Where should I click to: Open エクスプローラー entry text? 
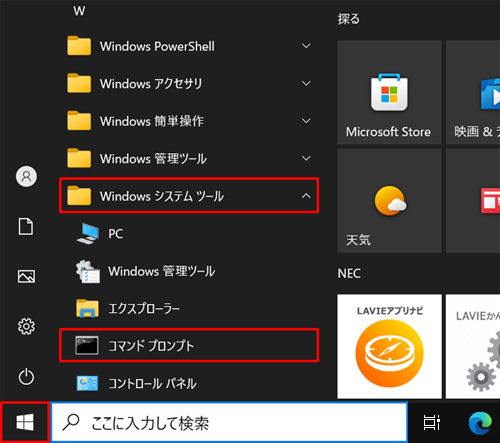[144, 308]
